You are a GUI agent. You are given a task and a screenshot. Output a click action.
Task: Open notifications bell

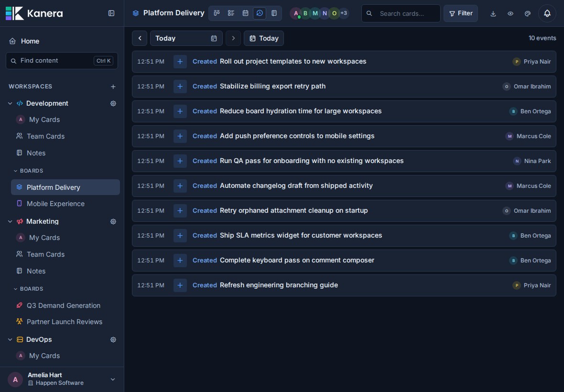547,13
